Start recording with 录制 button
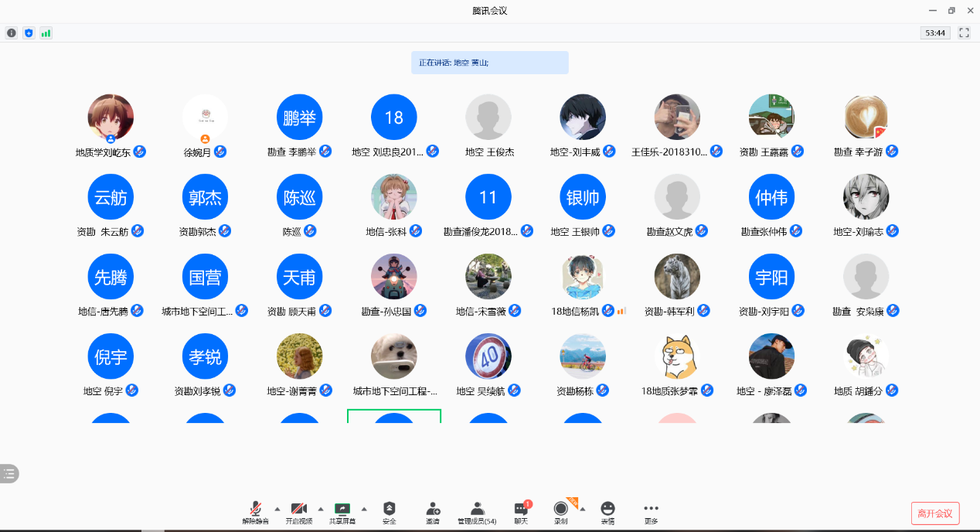The image size is (980, 532). tap(561, 512)
